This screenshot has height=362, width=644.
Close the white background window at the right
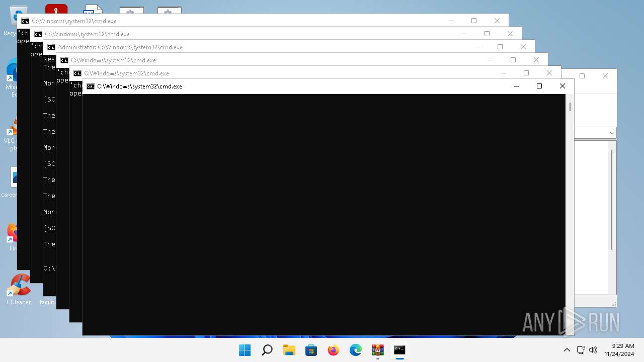click(x=605, y=76)
